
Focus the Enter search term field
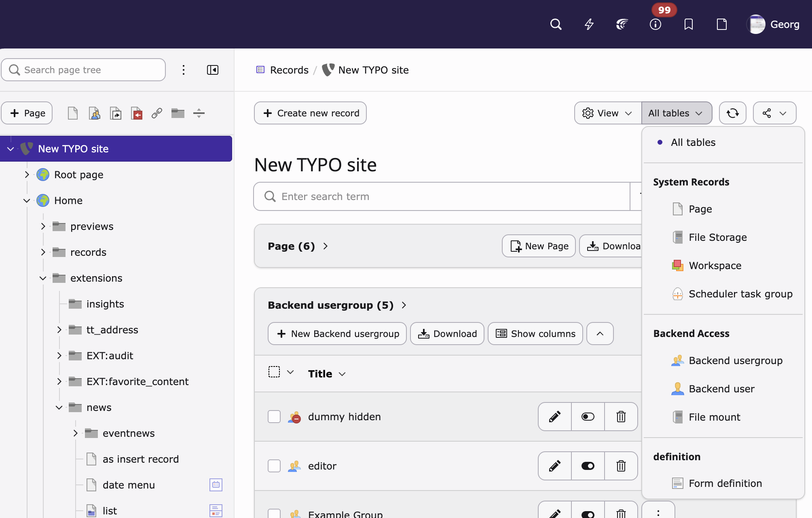(x=442, y=196)
